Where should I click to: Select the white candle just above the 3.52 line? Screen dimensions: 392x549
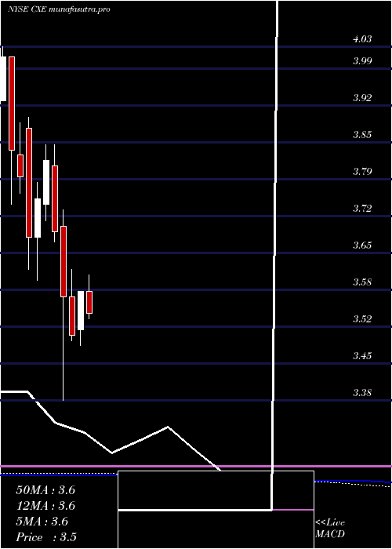81,311
